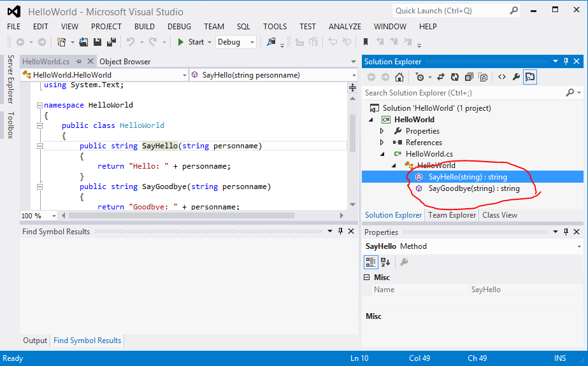Click the Start debugging button
Image resolution: width=588 pixels, height=366 pixels.
tap(190, 42)
